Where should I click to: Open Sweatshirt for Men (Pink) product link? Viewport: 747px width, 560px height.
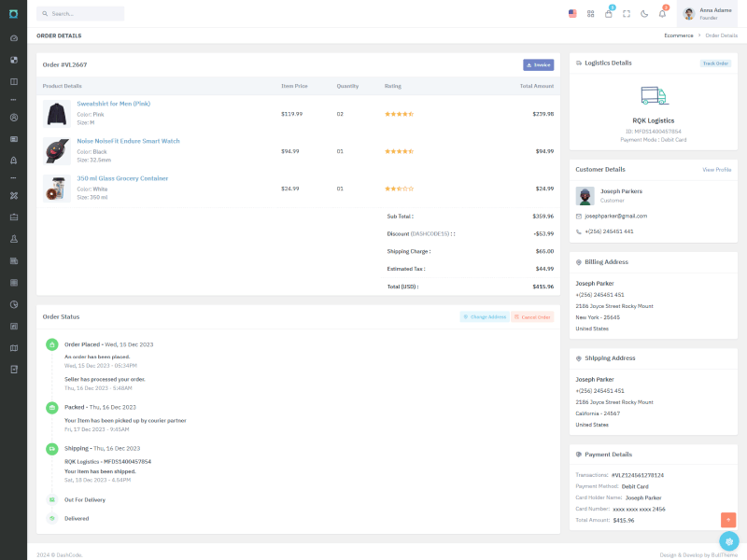pyautogui.click(x=113, y=104)
